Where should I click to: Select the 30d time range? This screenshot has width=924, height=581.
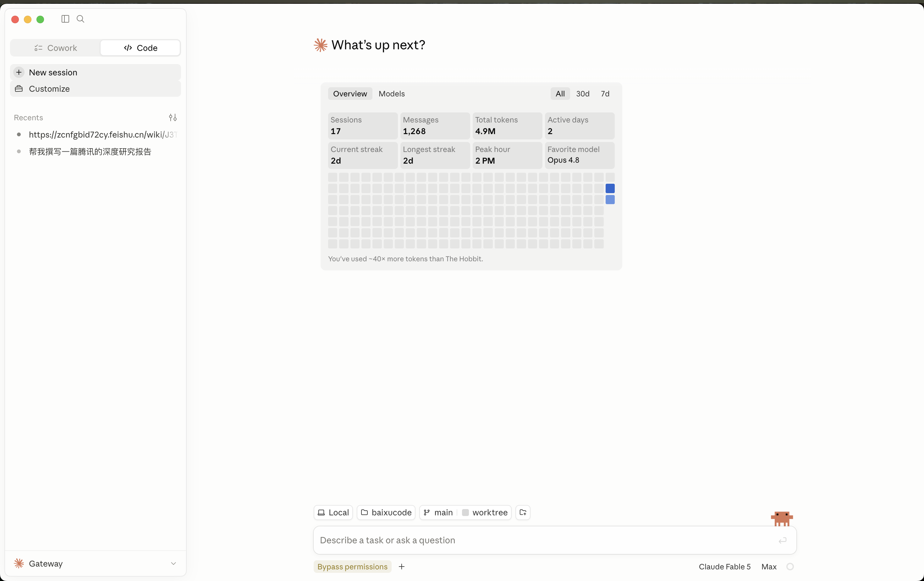(x=582, y=94)
